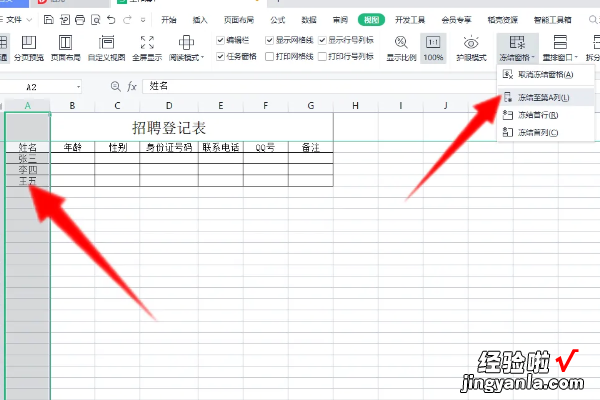The image size is (600, 400).
Task: Open the 开始 Home ribbon tab
Action: [x=169, y=20]
